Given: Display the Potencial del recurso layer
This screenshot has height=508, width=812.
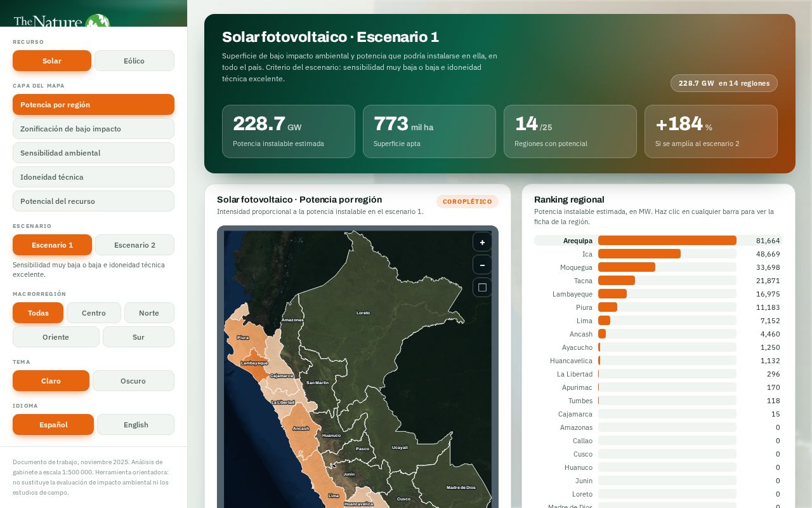Looking at the screenshot, I should tap(93, 201).
